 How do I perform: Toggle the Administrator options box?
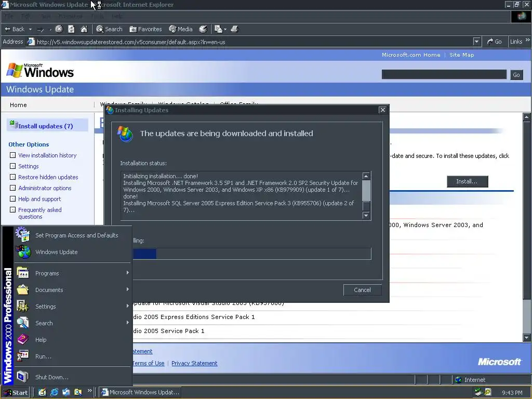coord(13,188)
